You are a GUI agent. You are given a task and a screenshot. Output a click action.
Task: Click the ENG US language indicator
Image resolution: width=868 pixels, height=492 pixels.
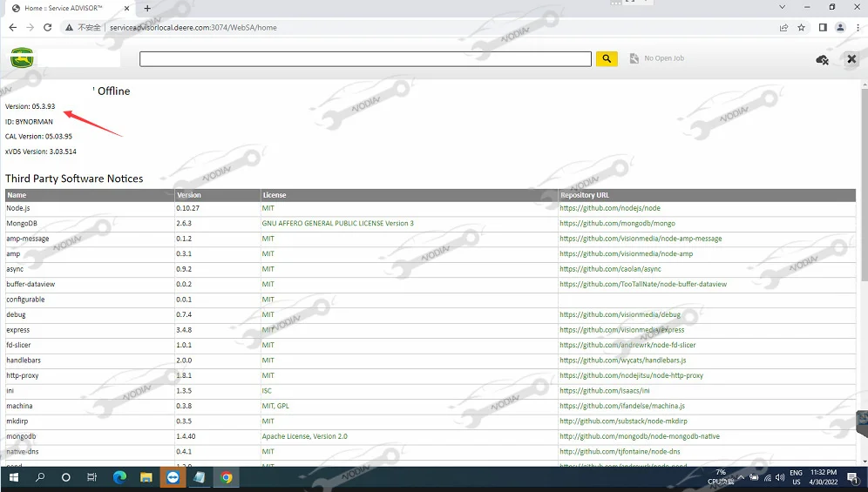pyautogui.click(x=796, y=477)
